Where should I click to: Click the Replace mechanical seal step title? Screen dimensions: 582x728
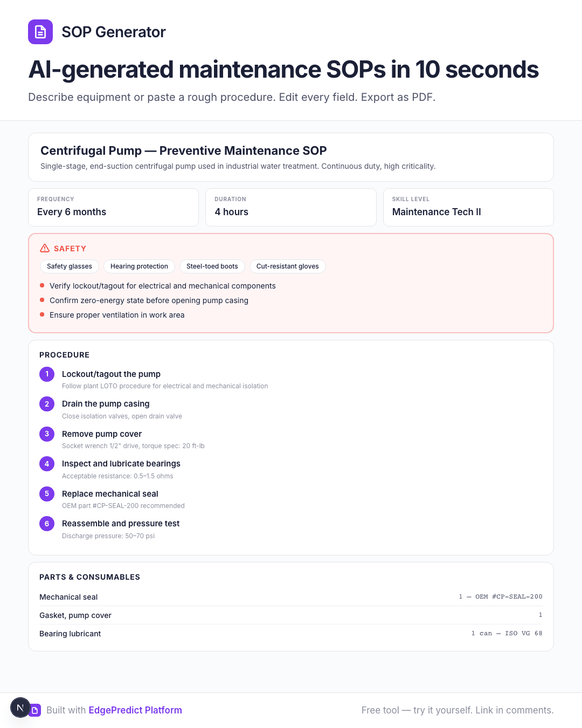coord(110,494)
